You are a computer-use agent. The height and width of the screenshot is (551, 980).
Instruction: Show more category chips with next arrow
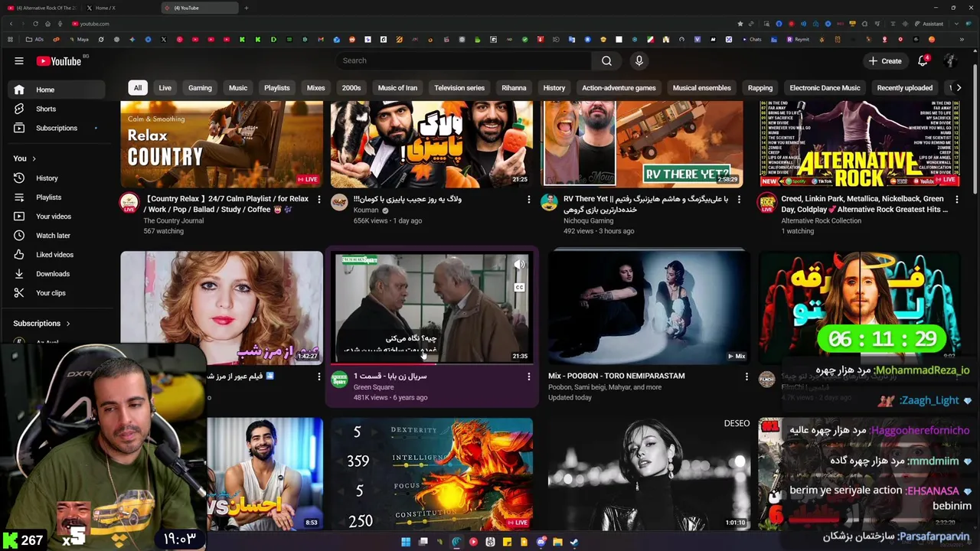coord(959,88)
